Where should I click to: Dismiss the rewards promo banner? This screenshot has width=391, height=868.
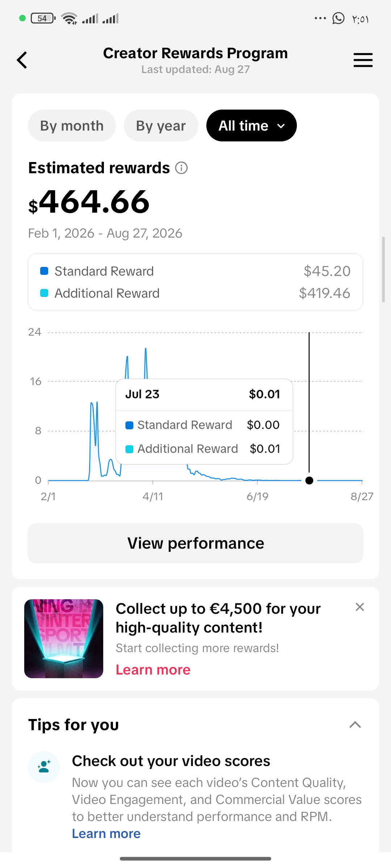pos(360,607)
